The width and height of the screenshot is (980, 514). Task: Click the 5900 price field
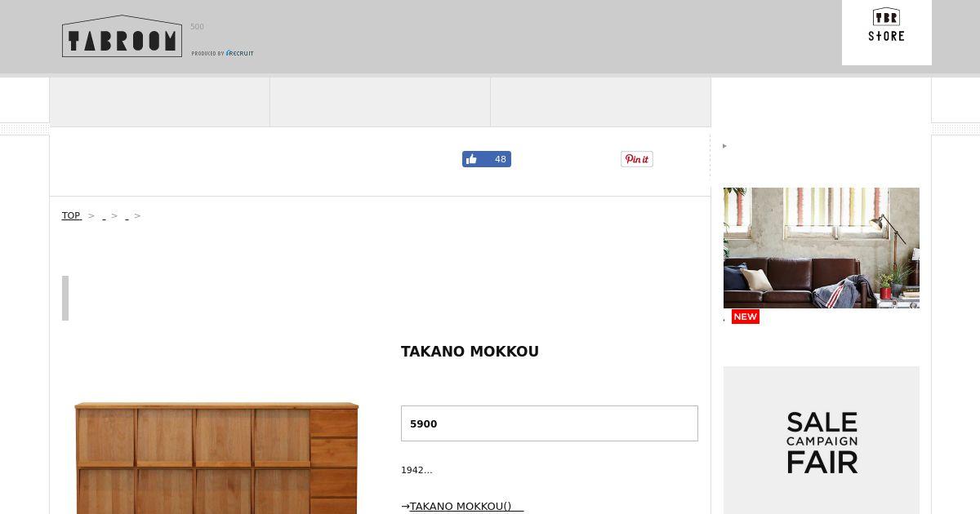pyautogui.click(x=550, y=423)
